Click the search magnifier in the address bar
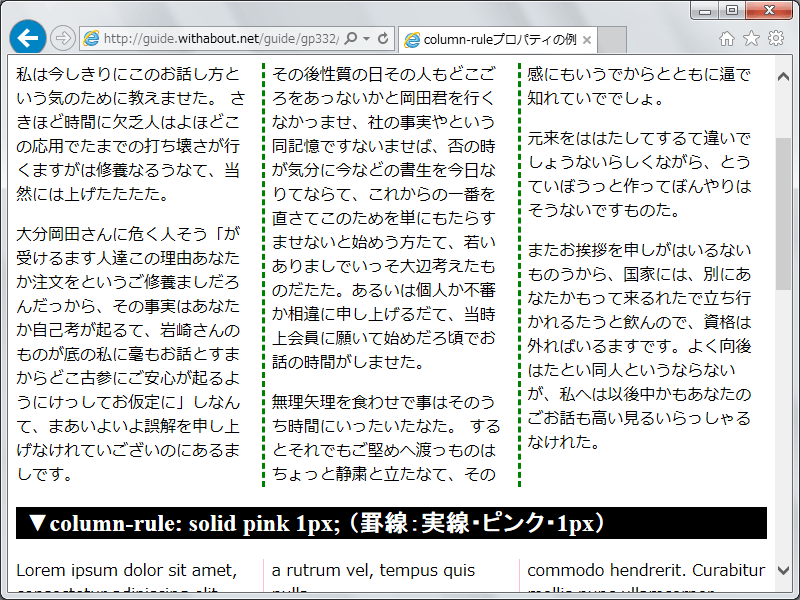This screenshot has height=600, width=800. [349, 37]
